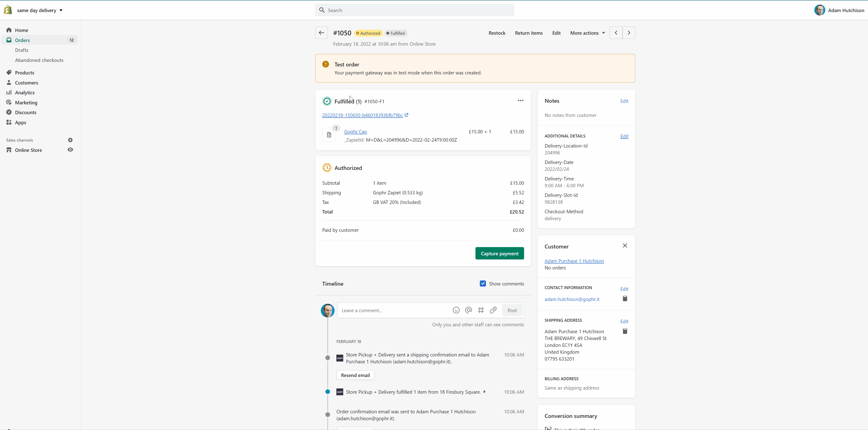Click the hashtag icon in comment box
The image size is (868, 430).
coord(481,310)
